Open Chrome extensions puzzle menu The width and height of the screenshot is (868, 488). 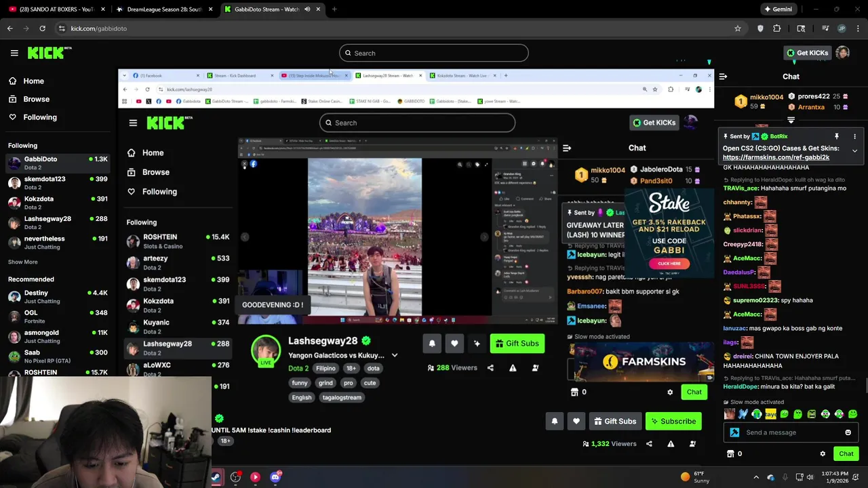(777, 28)
